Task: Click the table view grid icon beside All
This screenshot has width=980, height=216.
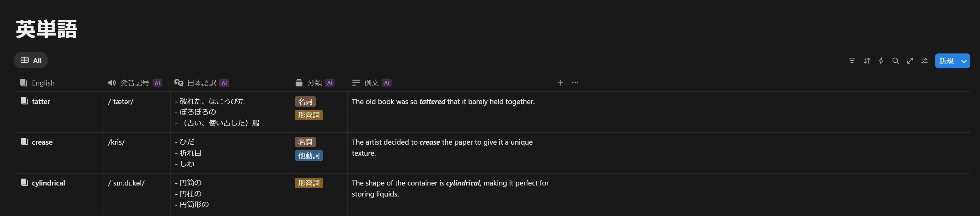Action: coord(24,60)
